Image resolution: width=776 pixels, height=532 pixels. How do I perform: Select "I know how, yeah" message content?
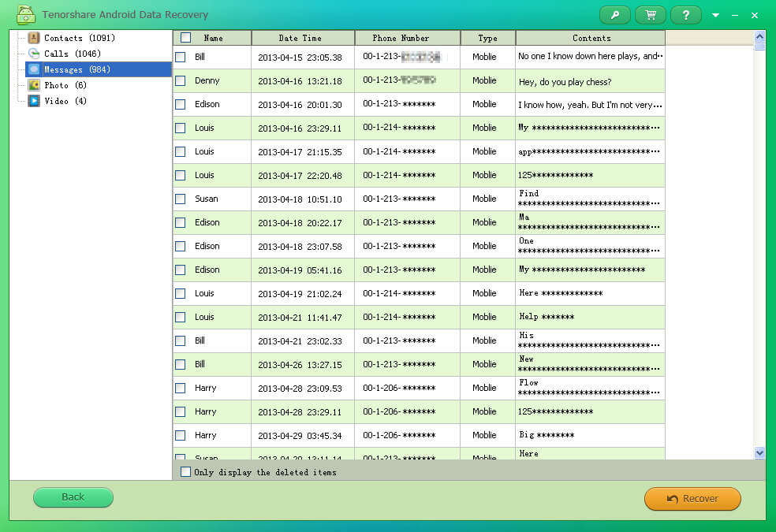point(590,105)
